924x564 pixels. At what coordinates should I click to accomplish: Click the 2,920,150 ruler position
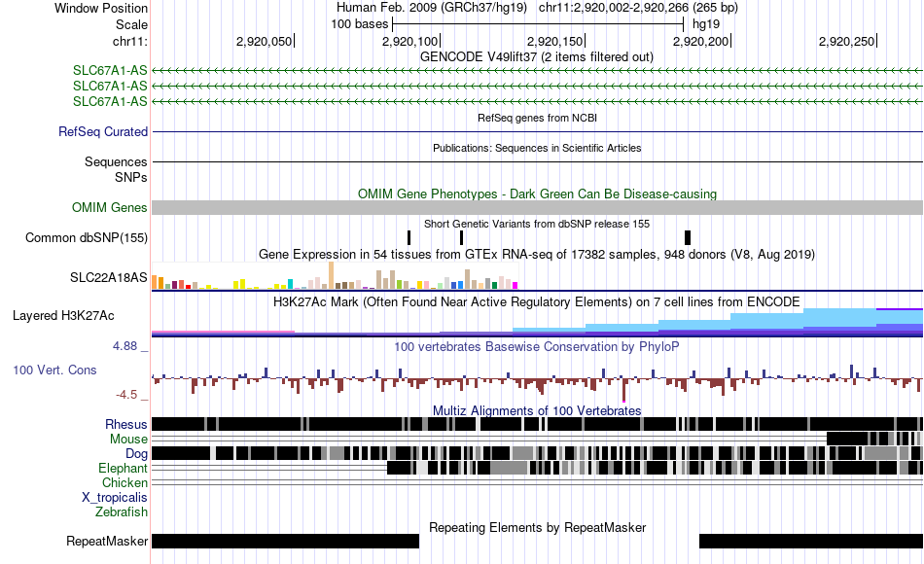(555, 41)
